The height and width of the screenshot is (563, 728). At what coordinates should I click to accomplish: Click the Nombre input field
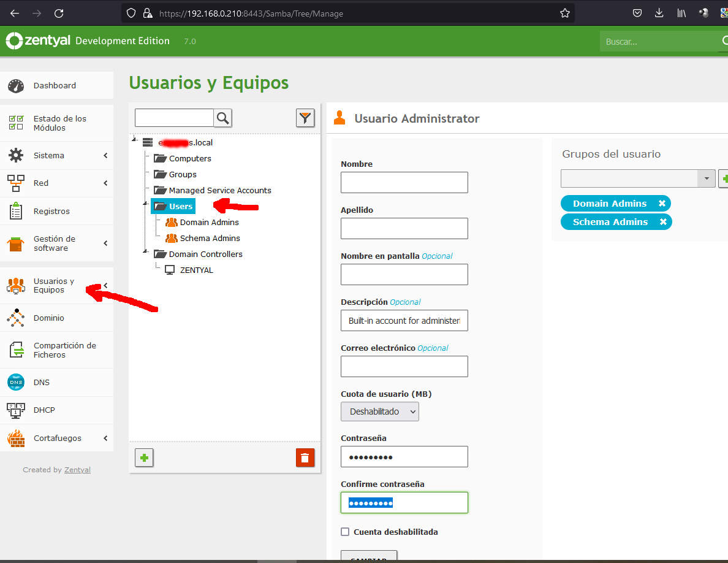click(x=404, y=183)
